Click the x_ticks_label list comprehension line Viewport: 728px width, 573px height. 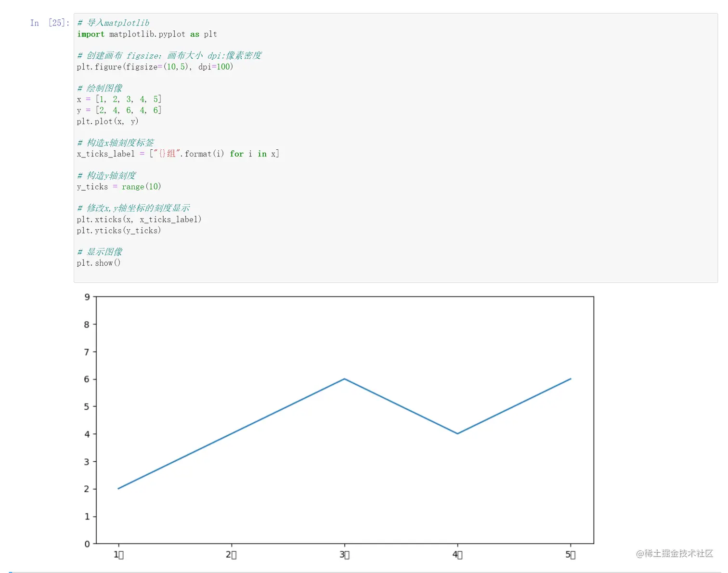178,154
